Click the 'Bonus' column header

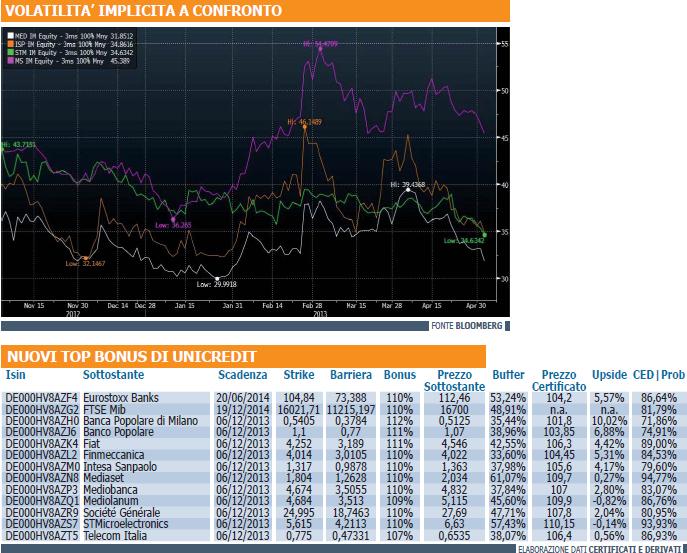tap(400, 375)
